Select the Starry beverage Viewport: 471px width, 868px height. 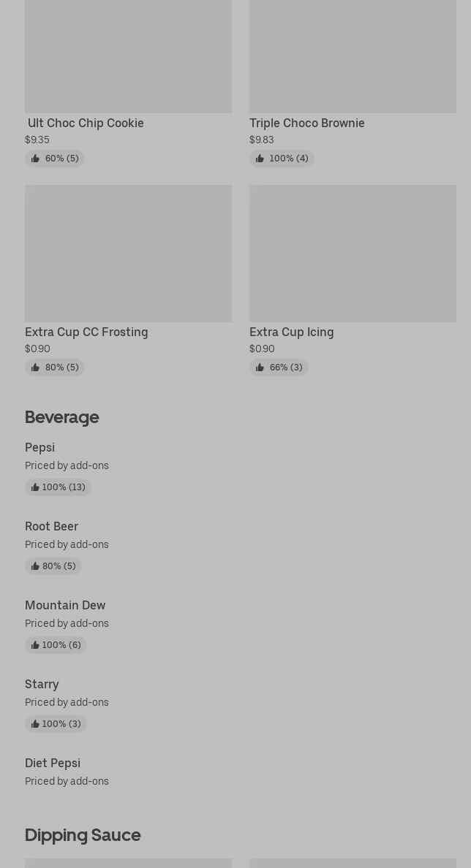42,684
